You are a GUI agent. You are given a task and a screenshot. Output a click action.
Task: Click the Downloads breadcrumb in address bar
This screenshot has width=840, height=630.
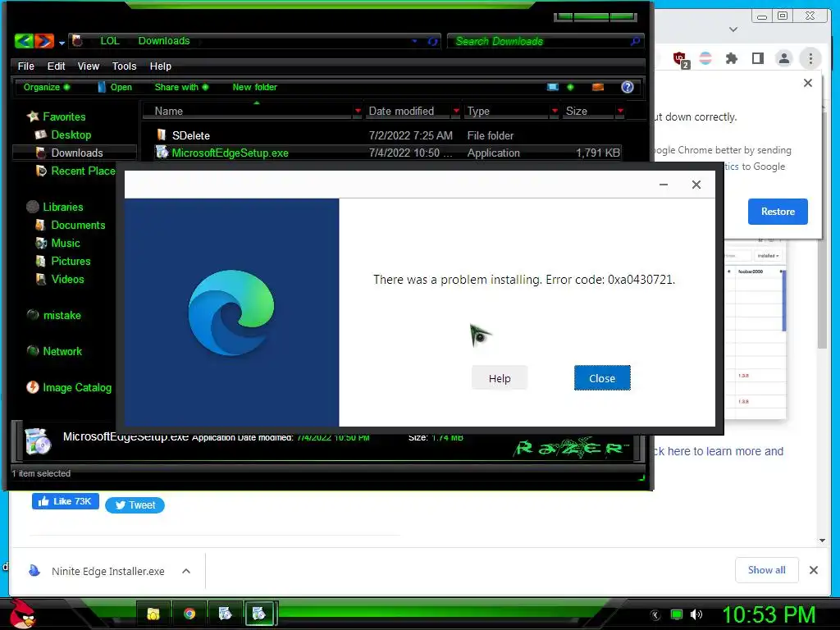point(164,41)
